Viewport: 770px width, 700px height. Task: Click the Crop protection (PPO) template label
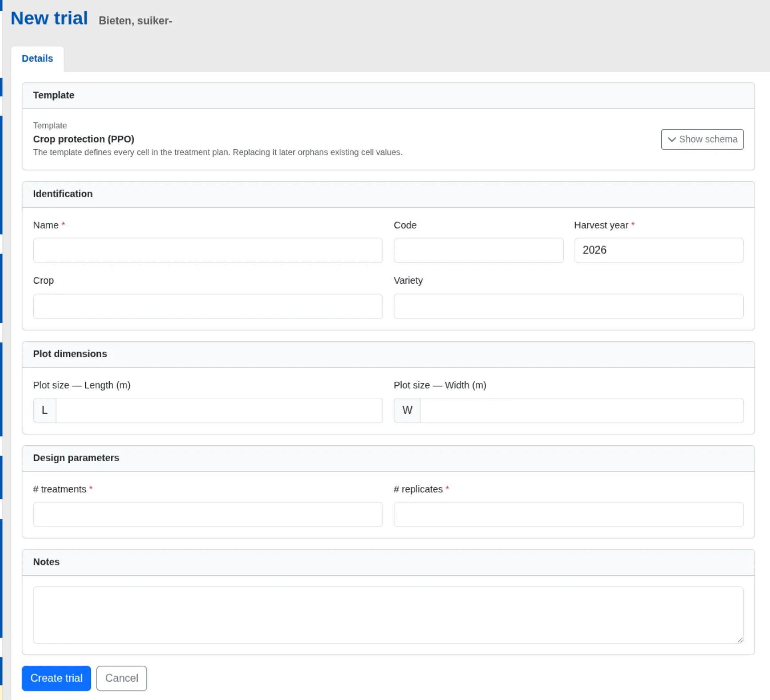pos(83,139)
